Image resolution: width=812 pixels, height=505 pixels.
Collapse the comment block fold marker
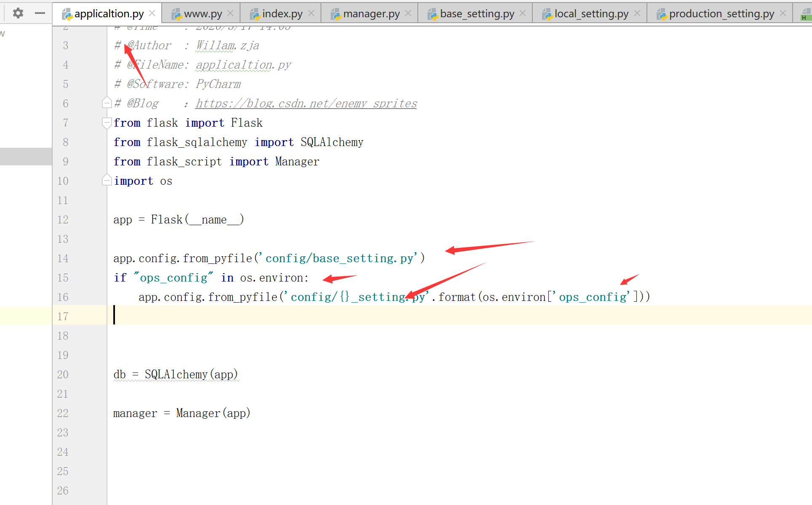(x=107, y=103)
